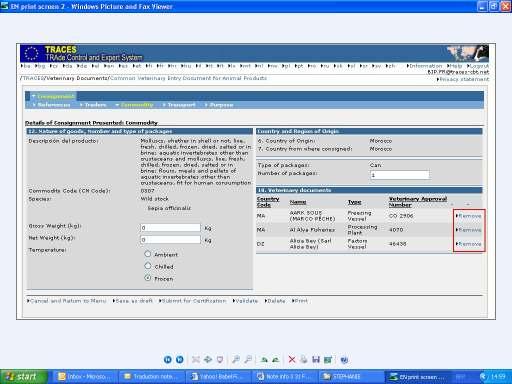512x384 pixels.
Task: Sort by Country Code column header
Action: (268, 202)
